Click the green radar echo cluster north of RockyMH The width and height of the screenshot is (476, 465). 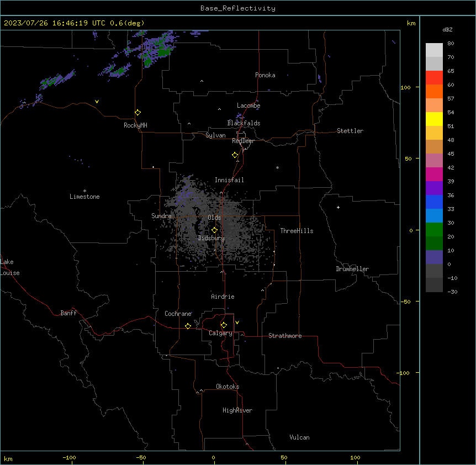[156, 49]
